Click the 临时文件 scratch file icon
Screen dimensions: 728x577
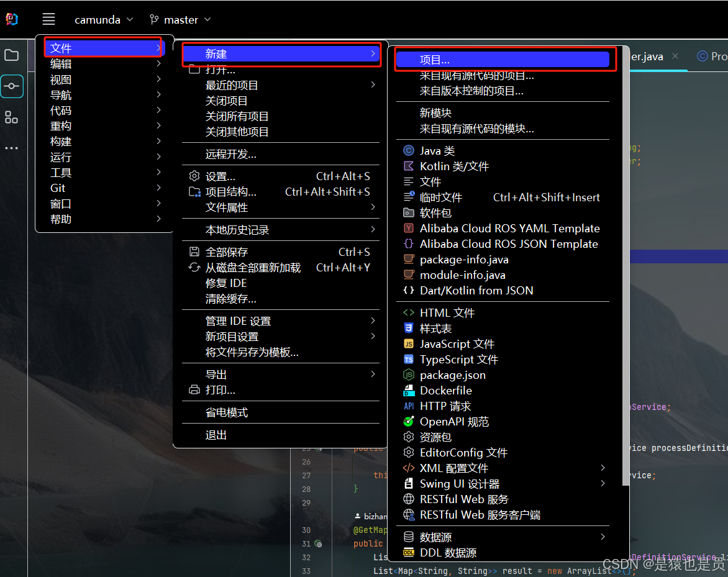pyautogui.click(x=409, y=197)
